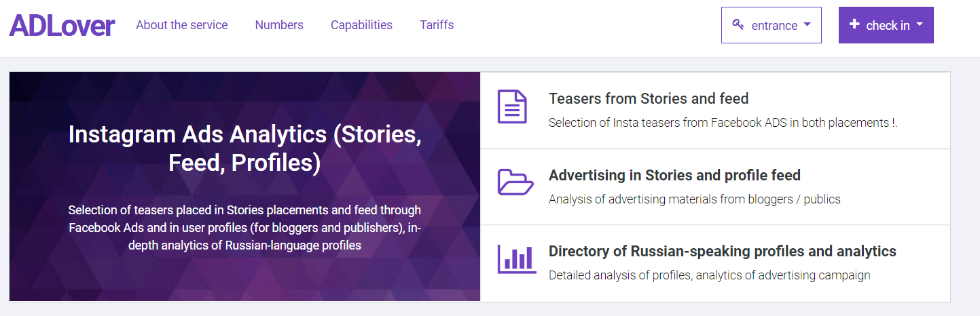Open Advertising in Stories and profile feed
980x316 pixels.
click(x=674, y=175)
